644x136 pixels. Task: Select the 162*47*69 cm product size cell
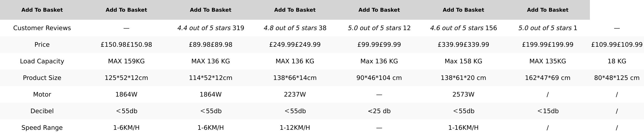click(x=548, y=78)
